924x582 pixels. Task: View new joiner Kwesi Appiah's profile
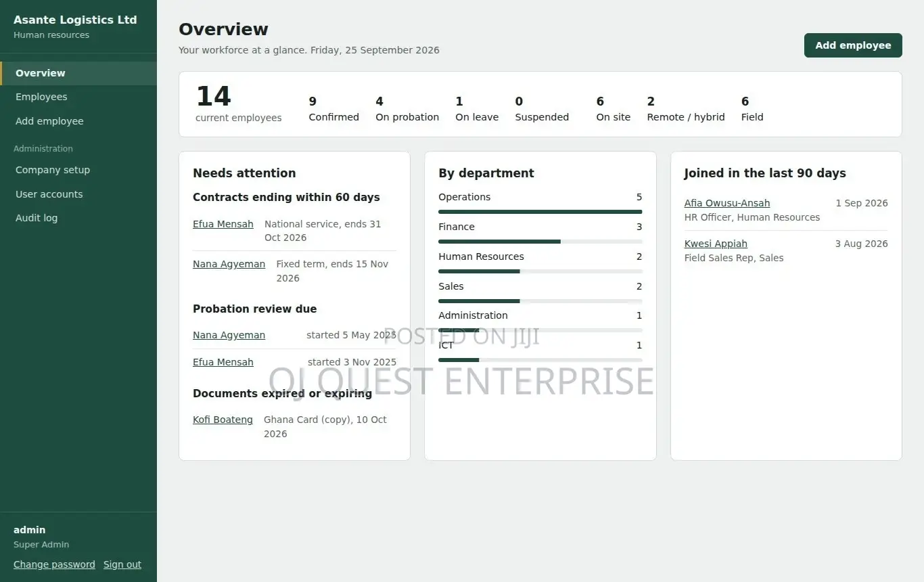click(716, 244)
